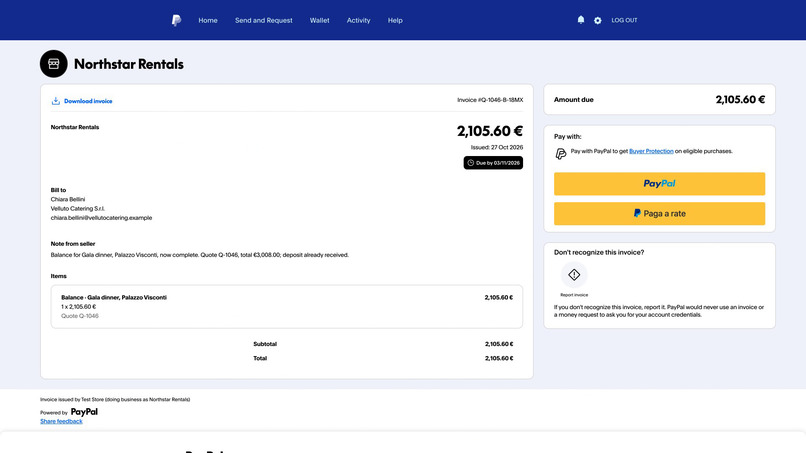Click the PayPal logo in header
Screen dimensions: 806x453
point(176,20)
